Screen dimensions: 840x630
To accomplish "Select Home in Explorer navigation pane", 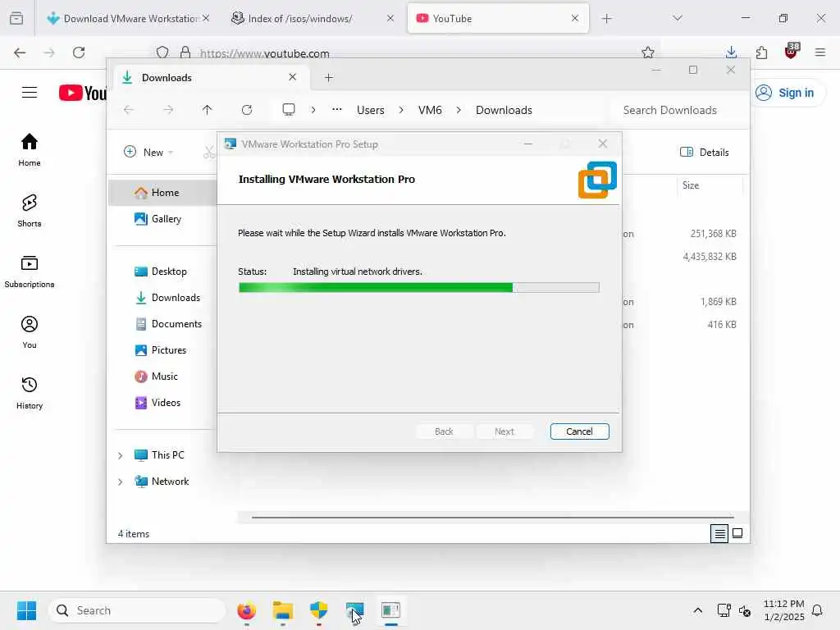I will pyautogui.click(x=163, y=192).
